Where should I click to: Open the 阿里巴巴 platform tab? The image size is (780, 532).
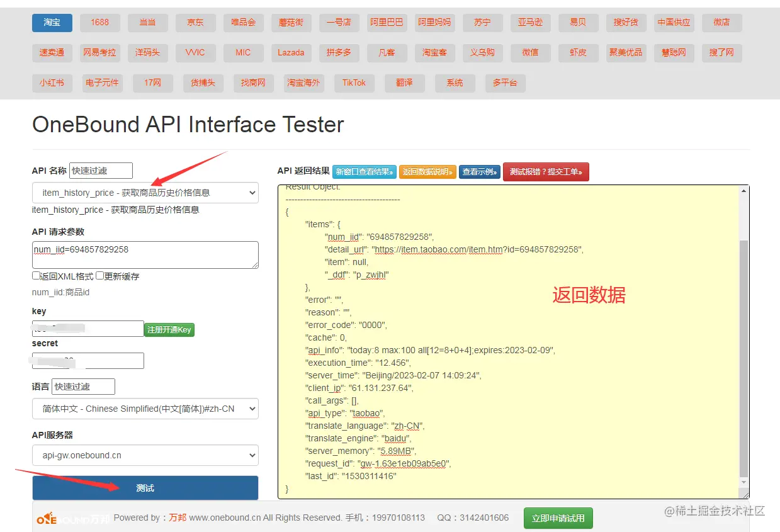[387, 23]
